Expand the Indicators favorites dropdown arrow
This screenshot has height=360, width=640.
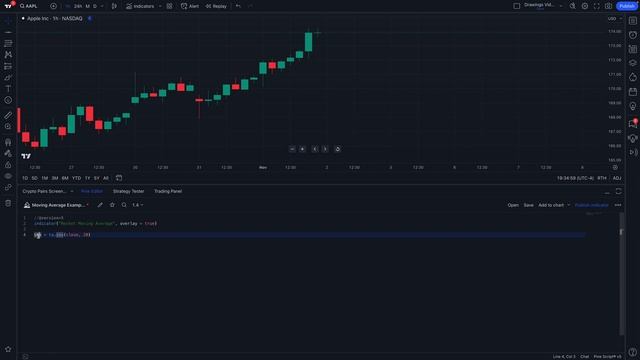click(160, 6)
